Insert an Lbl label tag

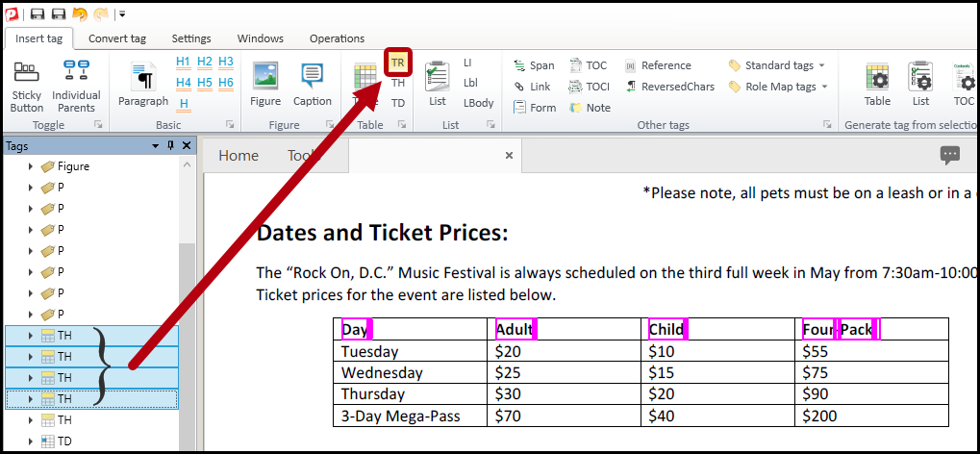click(470, 83)
